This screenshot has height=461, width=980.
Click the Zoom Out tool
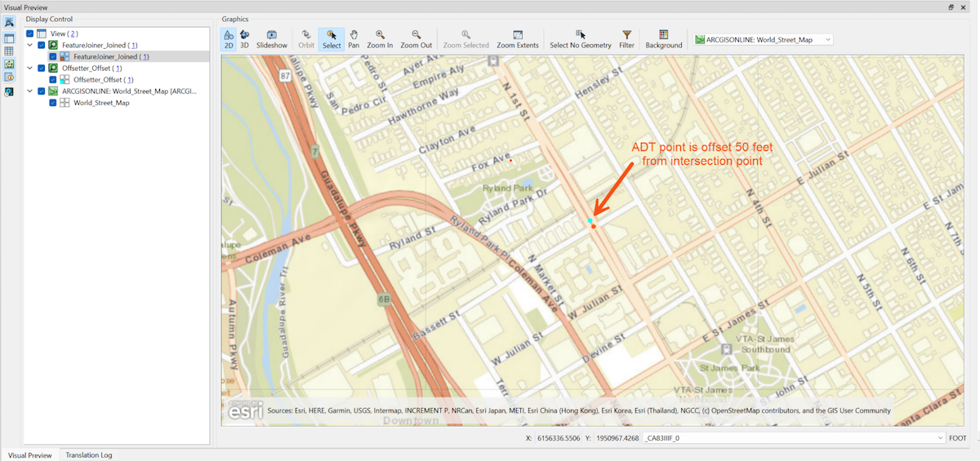tap(416, 39)
